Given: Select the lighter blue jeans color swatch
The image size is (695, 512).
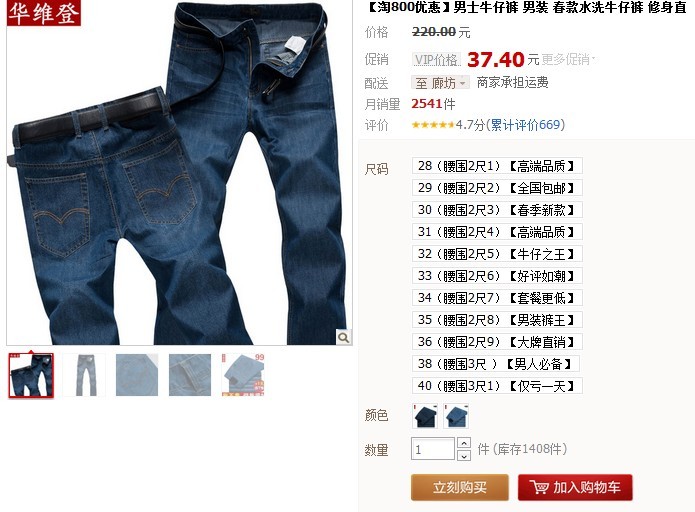Looking at the screenshot, I should pos(456,416).
